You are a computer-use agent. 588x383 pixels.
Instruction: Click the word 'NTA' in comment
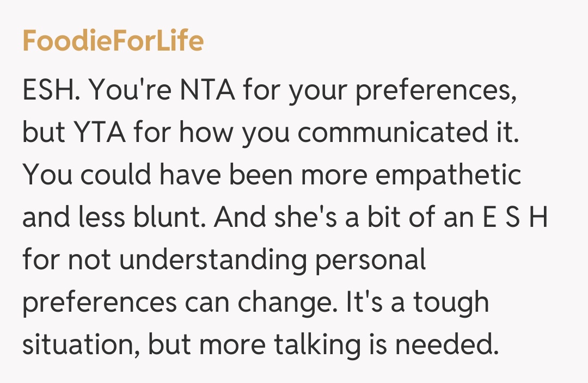210,90
